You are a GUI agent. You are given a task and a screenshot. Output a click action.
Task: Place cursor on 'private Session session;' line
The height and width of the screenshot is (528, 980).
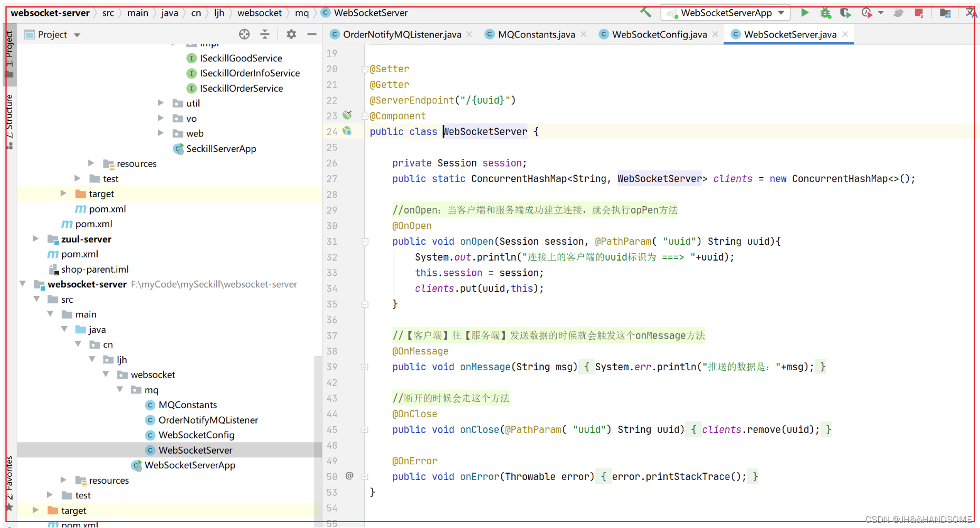pos(459,163)
